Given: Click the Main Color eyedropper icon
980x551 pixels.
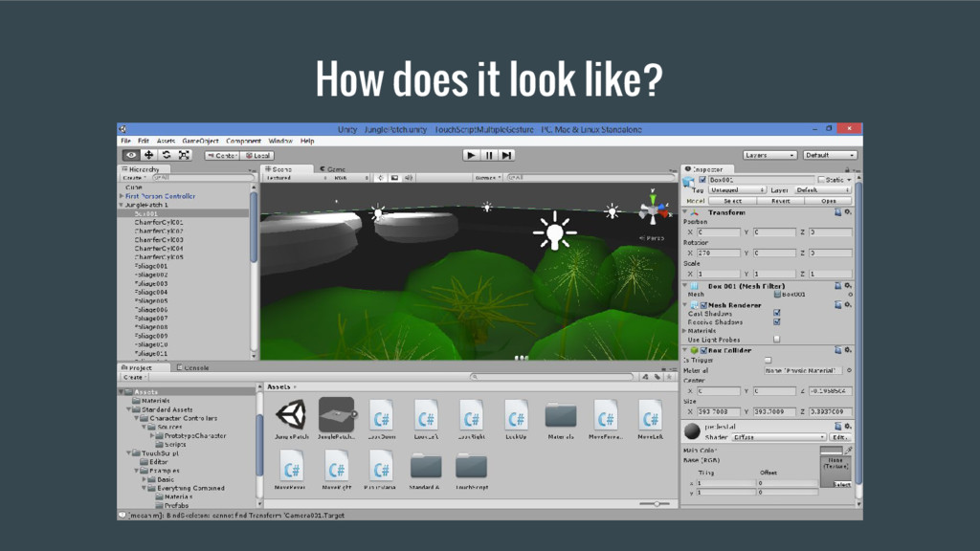Looking at the screenshot, I should [x=849, y=450].
